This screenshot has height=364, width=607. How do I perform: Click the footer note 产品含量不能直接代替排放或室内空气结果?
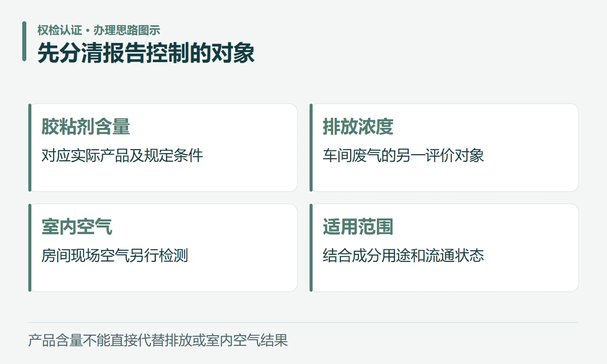point(158,340)
